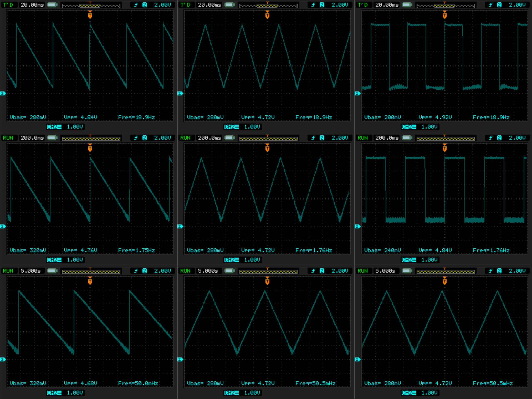Select the Freq=1.75Hz reading
The height and width of the screenshot is (399, 532).
coord(136,250)
